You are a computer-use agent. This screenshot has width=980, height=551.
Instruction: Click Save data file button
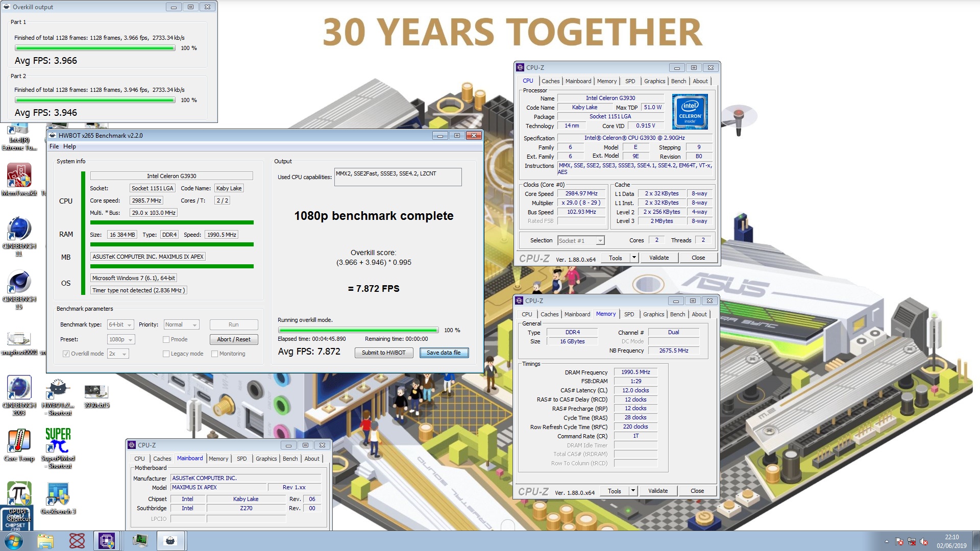pos(444,353)
